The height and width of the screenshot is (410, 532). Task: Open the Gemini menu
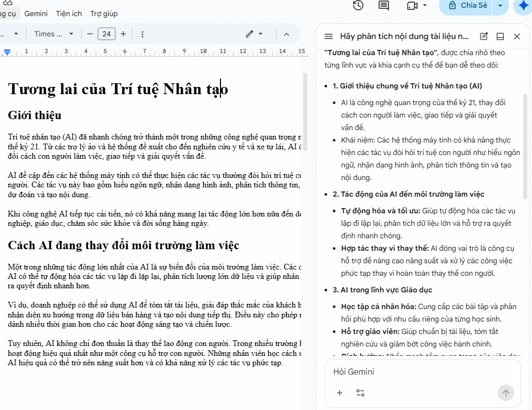36,14
